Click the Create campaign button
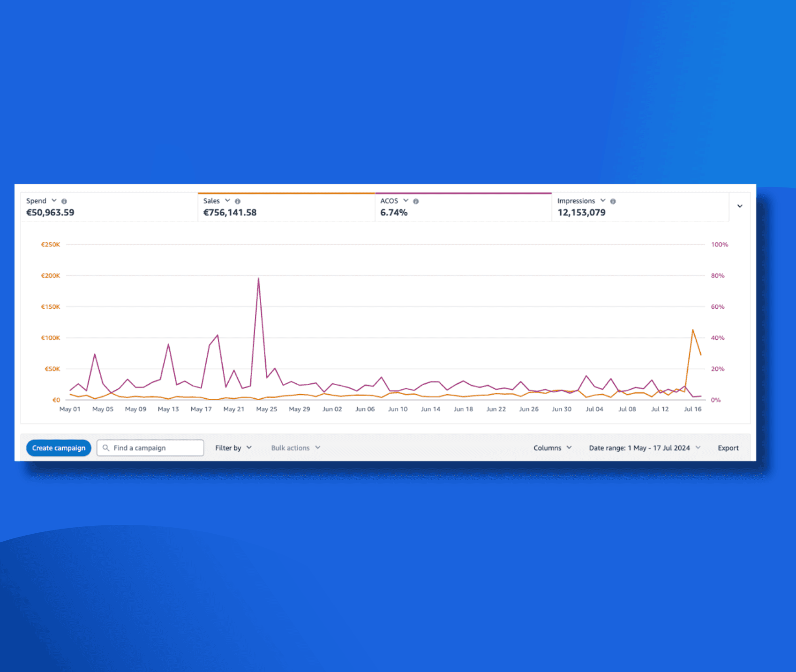Image resolution: width=796 pixels, height=672 pixels. pyautogui.click(x=58, y=448)
